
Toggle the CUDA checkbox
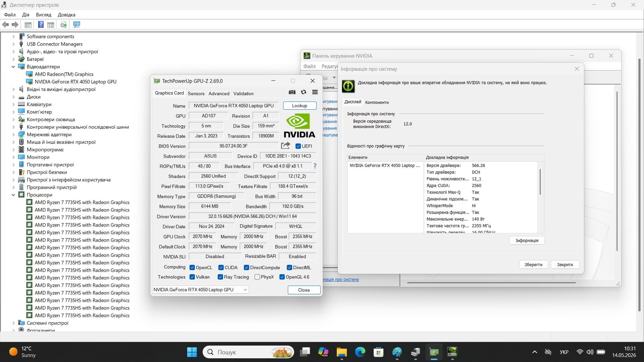coord(221,267)
